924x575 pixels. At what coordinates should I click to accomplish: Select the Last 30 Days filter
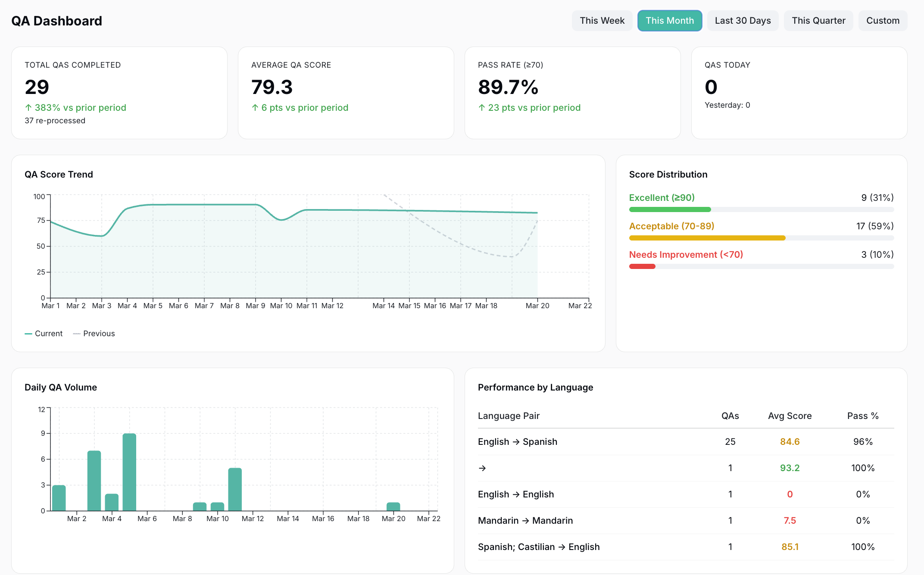(743, 20)
